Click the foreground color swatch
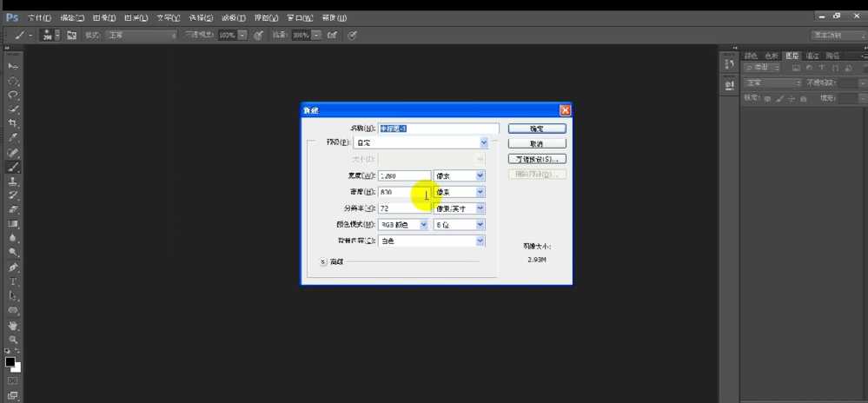Viewport: 868px width, 403px height. coord(10,360)
